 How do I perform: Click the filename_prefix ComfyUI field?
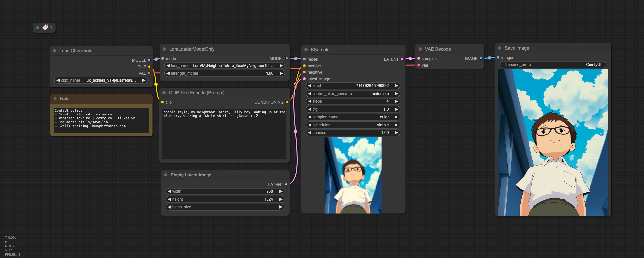[553, 65]
